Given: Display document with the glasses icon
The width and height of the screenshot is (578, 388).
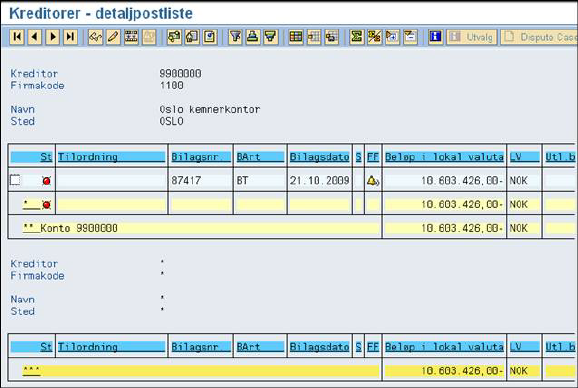Looking at the screenshot, I should [95, 36].
